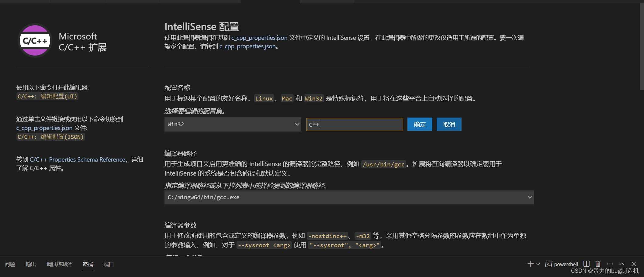Click the Linux identifier tag
This screenshot has width=644, height=277.
tap(264, 98)
